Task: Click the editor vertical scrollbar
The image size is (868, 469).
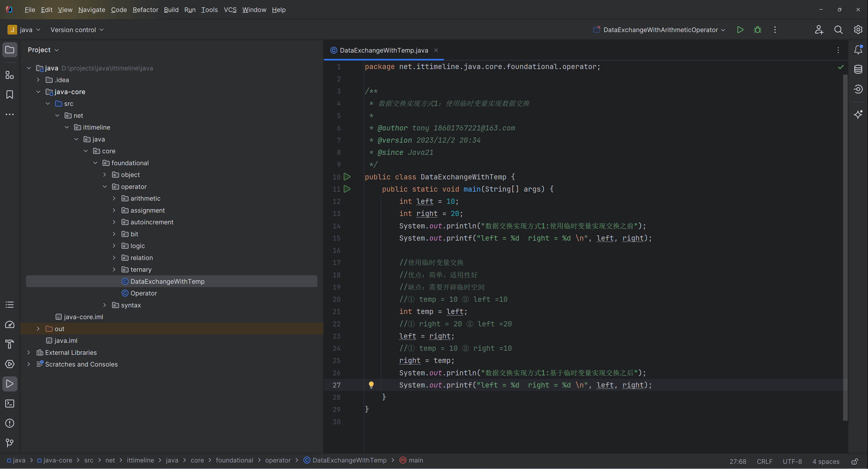Action: click(845, 247)
